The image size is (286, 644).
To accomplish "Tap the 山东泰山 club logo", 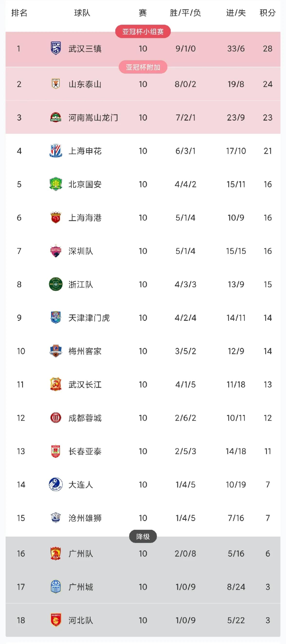I will point(55,84).
